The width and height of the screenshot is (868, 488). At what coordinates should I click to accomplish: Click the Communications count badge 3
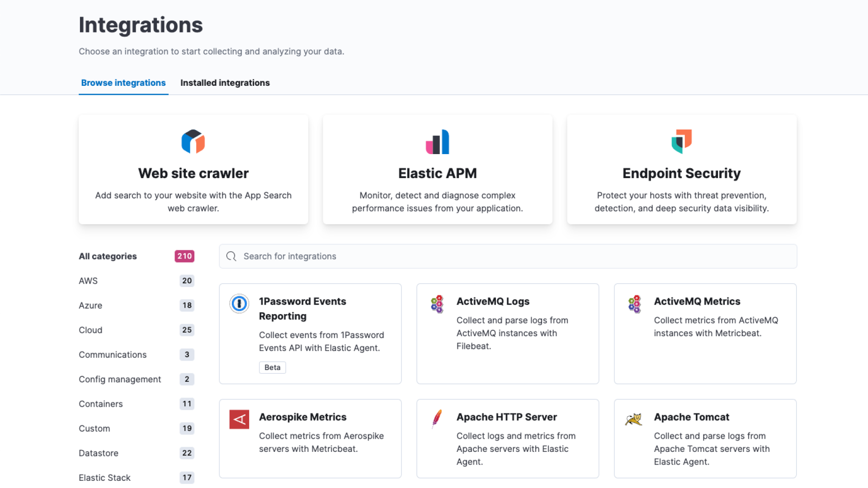pos(187,355)
